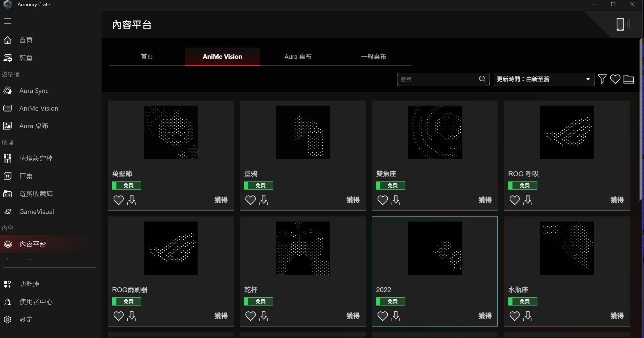This screenshot has height=338, width=644.
Task: Open 遊戲收藏庫 game library icon
Action: pos(8,194)
